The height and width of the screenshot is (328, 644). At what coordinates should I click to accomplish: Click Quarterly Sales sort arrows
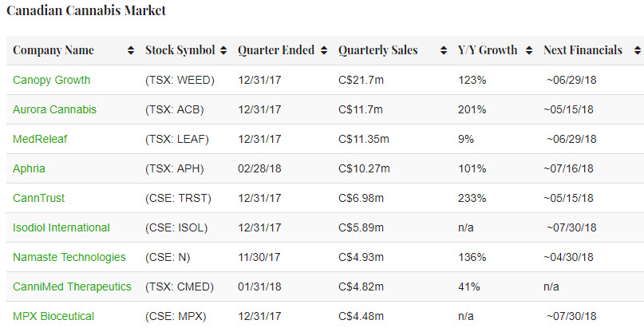click(444, 50)
